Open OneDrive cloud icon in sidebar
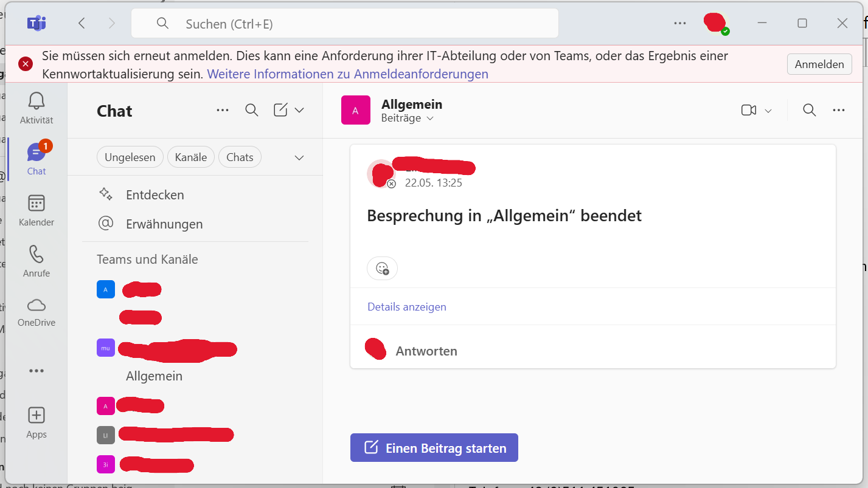The width and height of the screenshot is (868, 488). click(36, 305)
